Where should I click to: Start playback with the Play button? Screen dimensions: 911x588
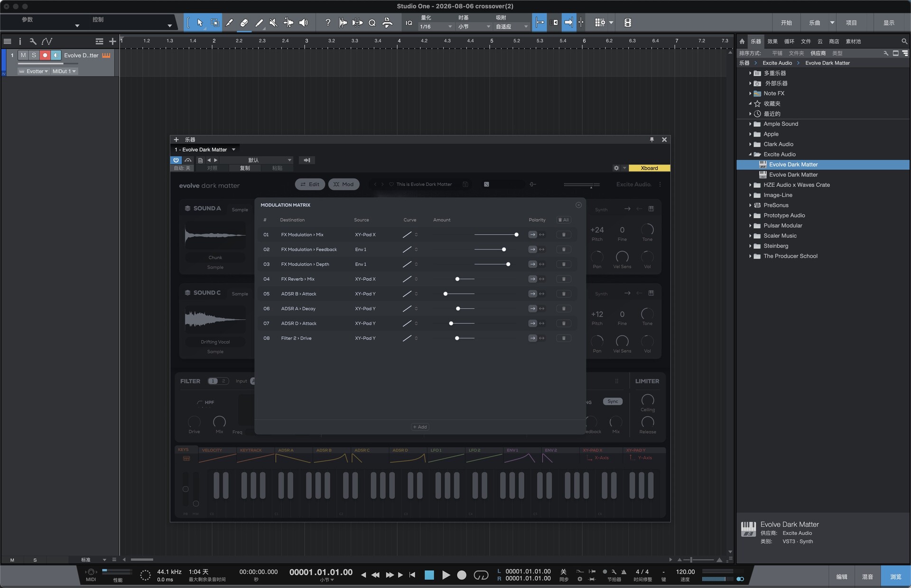tap(446, 575)
